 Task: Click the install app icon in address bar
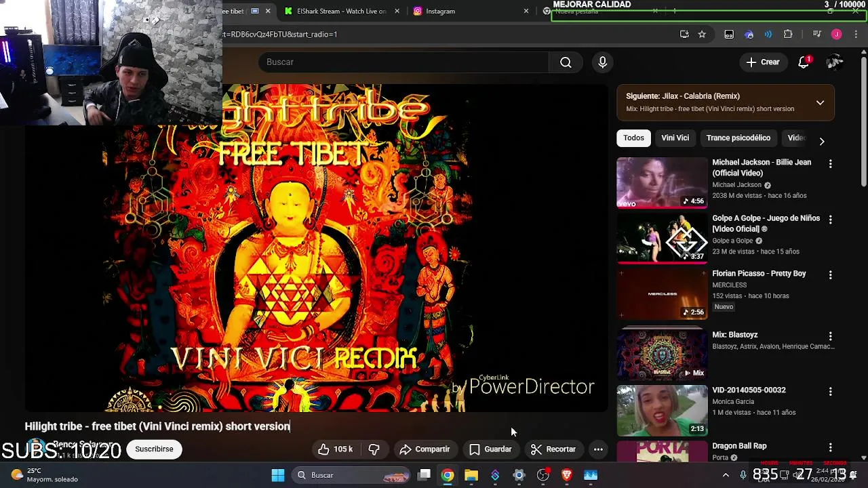[x=684, y=35]
